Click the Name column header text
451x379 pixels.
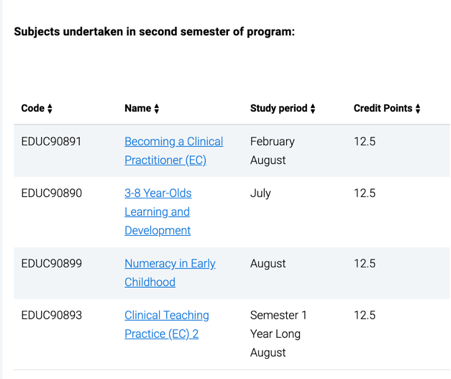tap(138, 108)
